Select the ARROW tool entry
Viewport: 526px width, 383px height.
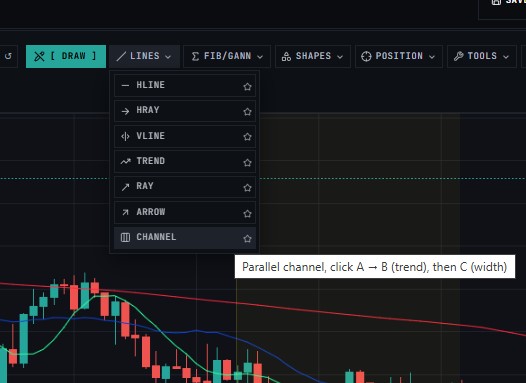(x=185, y=213)
